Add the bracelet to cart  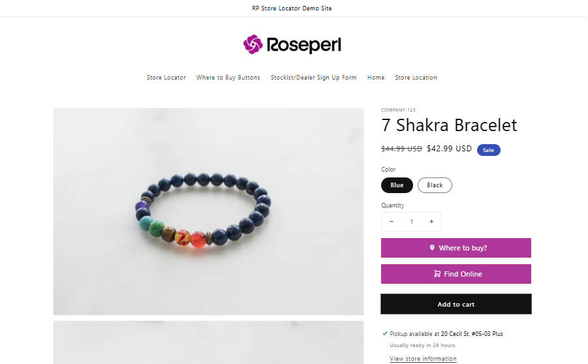(456, 304)
